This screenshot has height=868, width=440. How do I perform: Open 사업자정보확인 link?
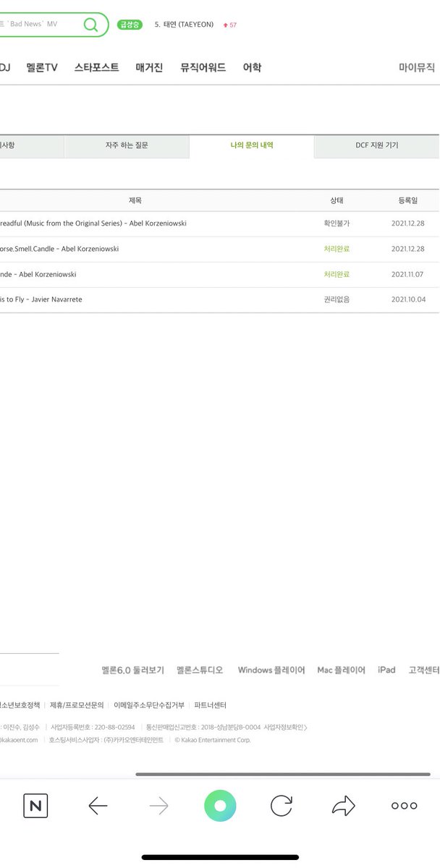pyautogui.click(x=286, y=727)
